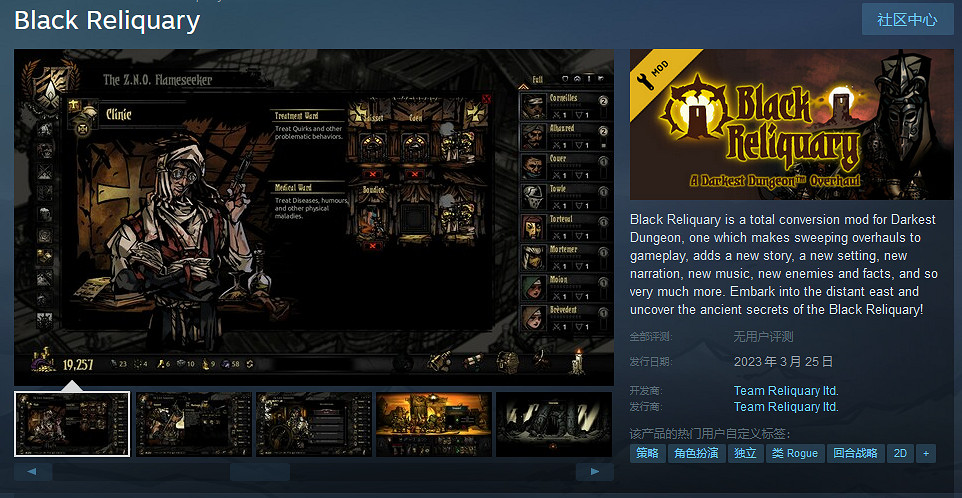This screenshot has width=962, height=498.
Task: Click the Black Reliquary page title
Action: click(107, 20)
